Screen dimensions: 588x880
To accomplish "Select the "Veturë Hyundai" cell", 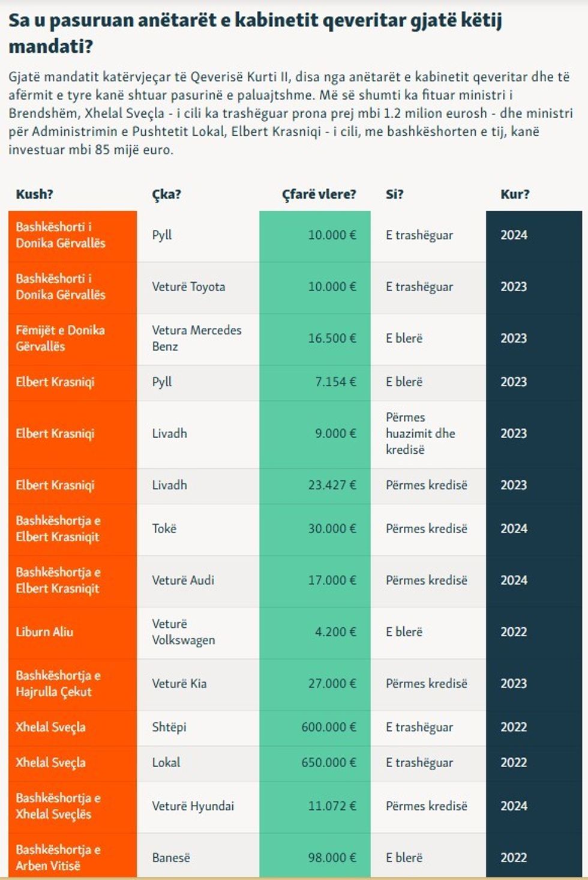I will pyautogui.click(x=193, y=806).
